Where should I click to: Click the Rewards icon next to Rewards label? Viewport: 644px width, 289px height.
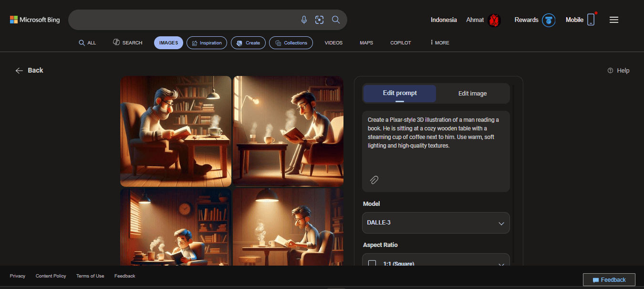(549, 20)
